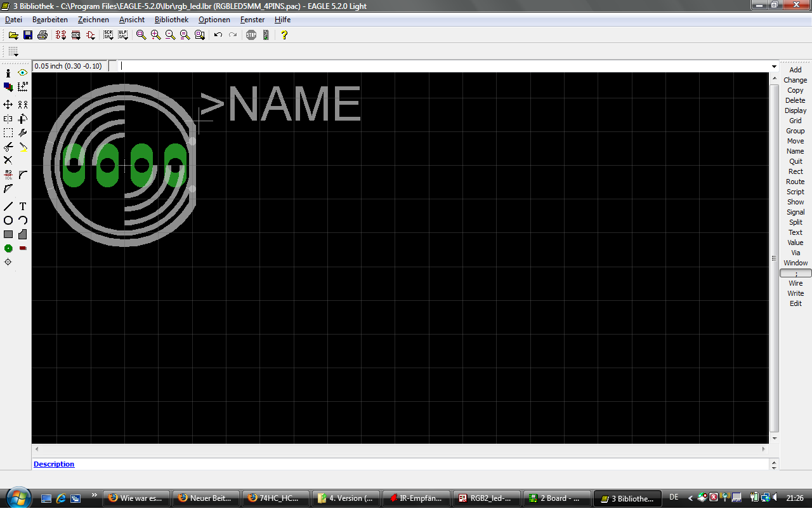Open the Package editor icon
Viewport: 812px width, 518px height.
coord(76,35)
